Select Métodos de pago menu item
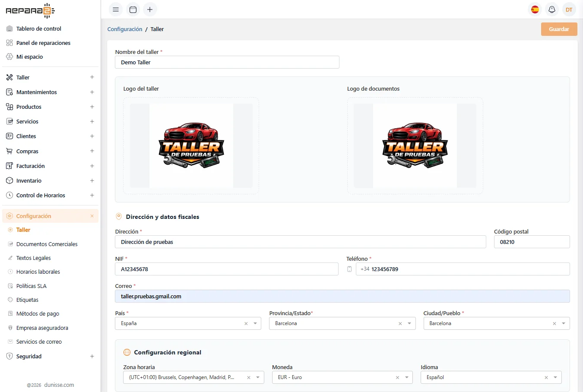 pos(38,313)
